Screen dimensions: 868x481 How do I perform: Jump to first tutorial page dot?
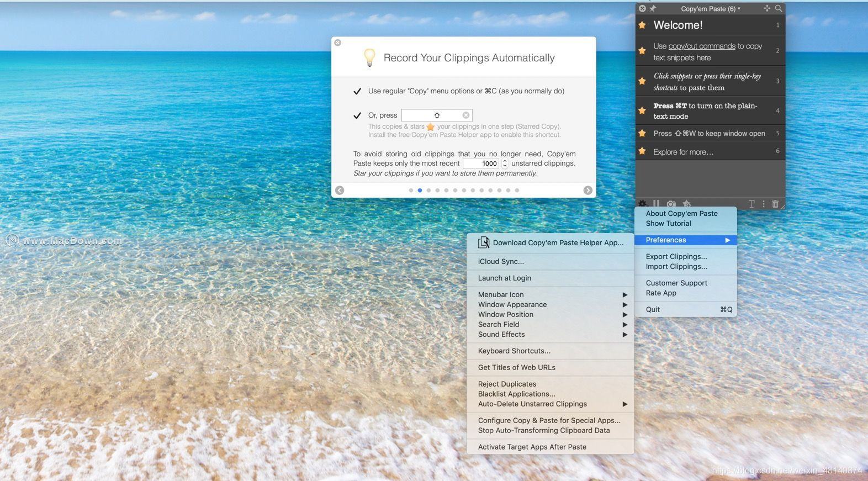pos(411,190)
